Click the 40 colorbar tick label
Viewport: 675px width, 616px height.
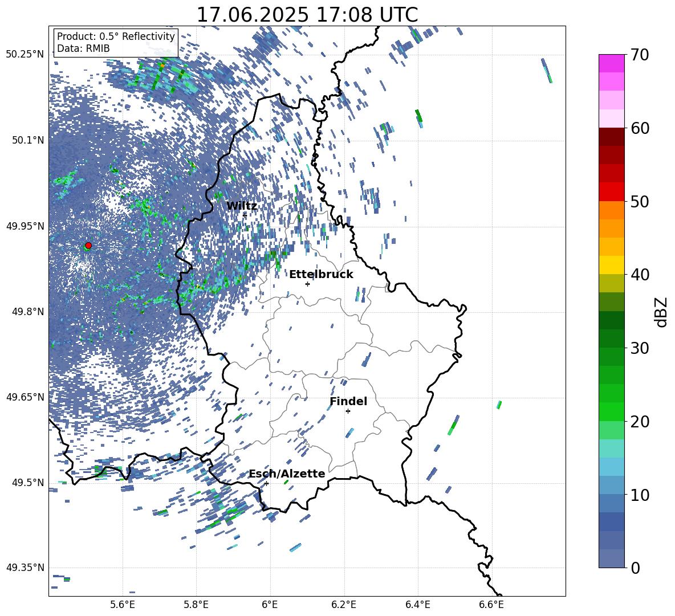[x=639, y=275]
